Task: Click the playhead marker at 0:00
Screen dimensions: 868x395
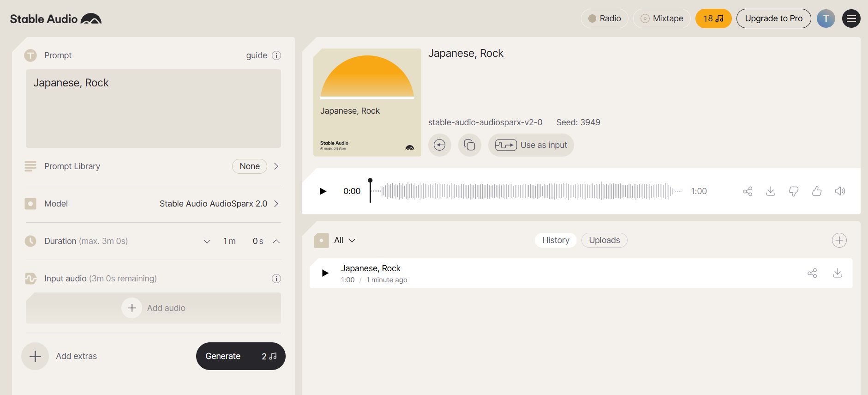Action: [370, 190]
